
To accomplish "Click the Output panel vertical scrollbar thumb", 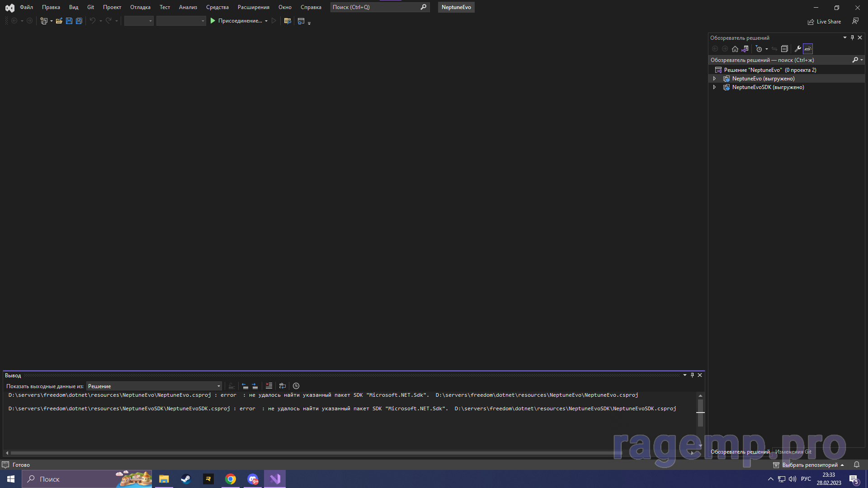I will pos(700,413).
